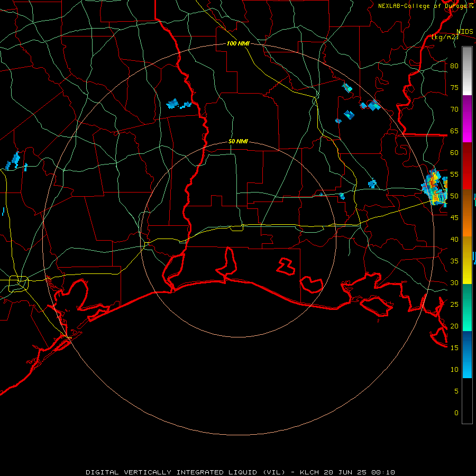The width and height of the screenshot is (476, 476).
Task: Click the 100 NMI range ring label
Action: [238, 43]
